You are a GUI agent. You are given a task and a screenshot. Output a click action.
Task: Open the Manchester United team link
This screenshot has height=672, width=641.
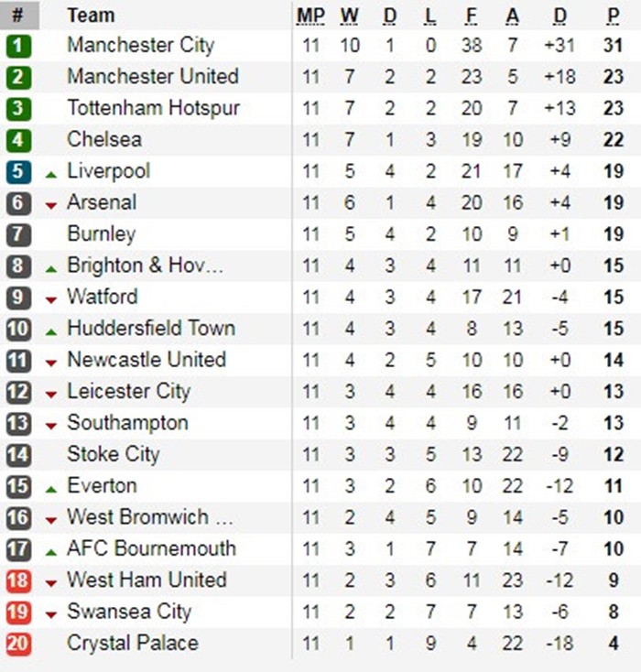(152, 77)
